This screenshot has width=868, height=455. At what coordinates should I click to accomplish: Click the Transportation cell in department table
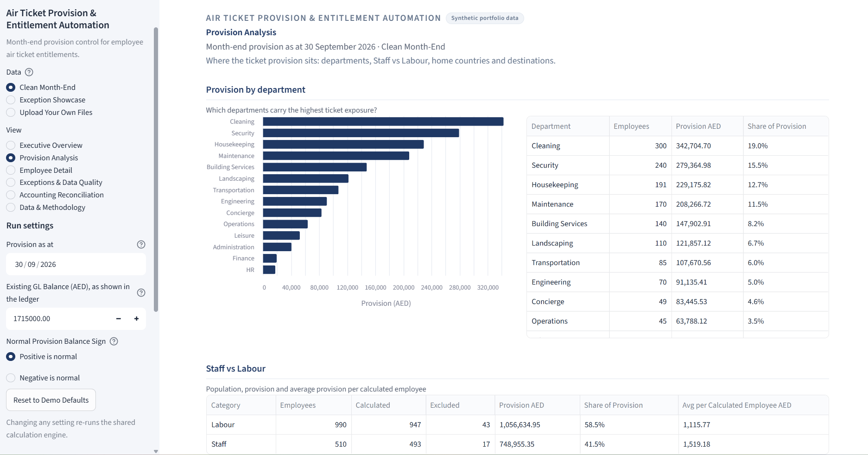568,263
